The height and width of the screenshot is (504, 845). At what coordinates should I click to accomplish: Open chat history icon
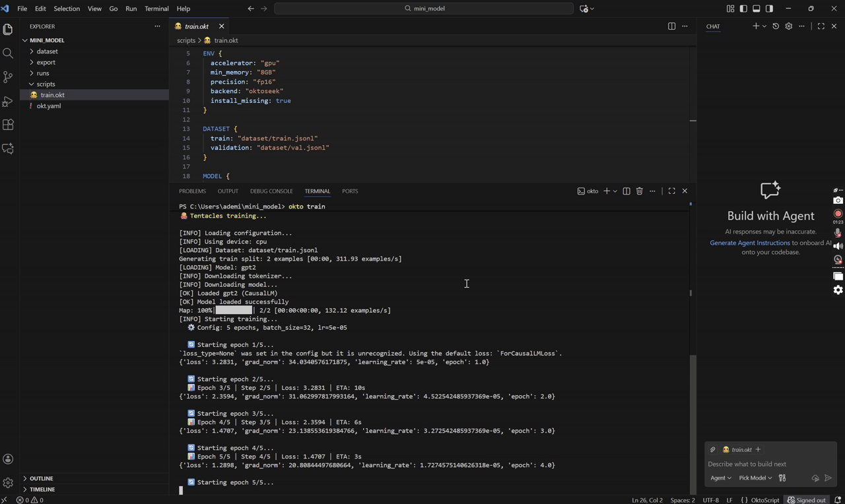point(776,26)
